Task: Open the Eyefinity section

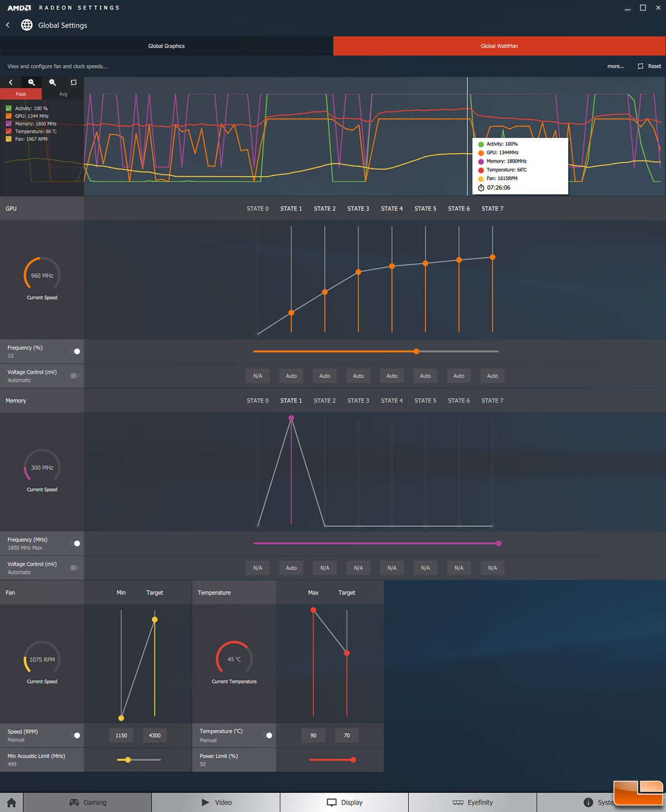Action: [473, 803]
